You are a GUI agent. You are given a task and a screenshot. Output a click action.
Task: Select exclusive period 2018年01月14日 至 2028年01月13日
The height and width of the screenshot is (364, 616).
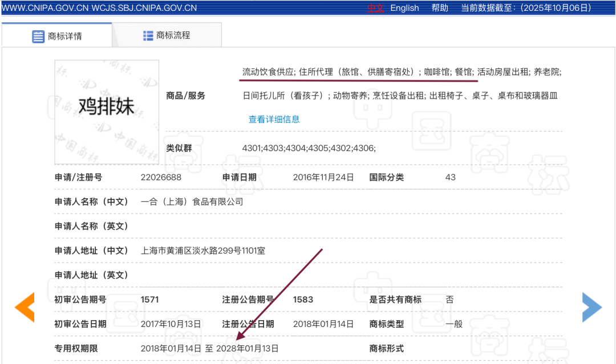[x=209, y=348]
